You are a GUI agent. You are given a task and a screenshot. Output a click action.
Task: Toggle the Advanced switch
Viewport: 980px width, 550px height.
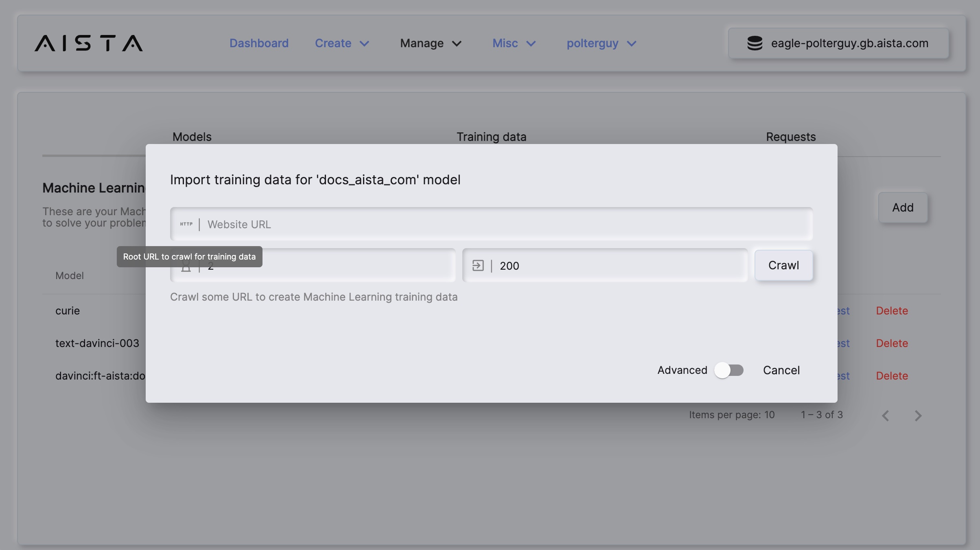[x=729, y=370]
